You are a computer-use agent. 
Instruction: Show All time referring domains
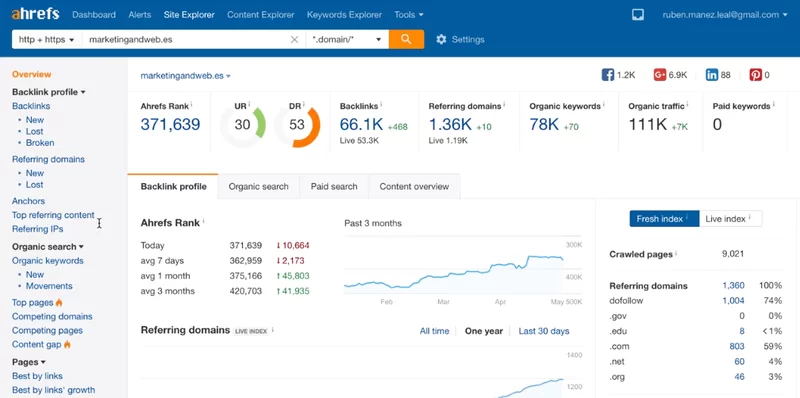(x=434, y=331)
